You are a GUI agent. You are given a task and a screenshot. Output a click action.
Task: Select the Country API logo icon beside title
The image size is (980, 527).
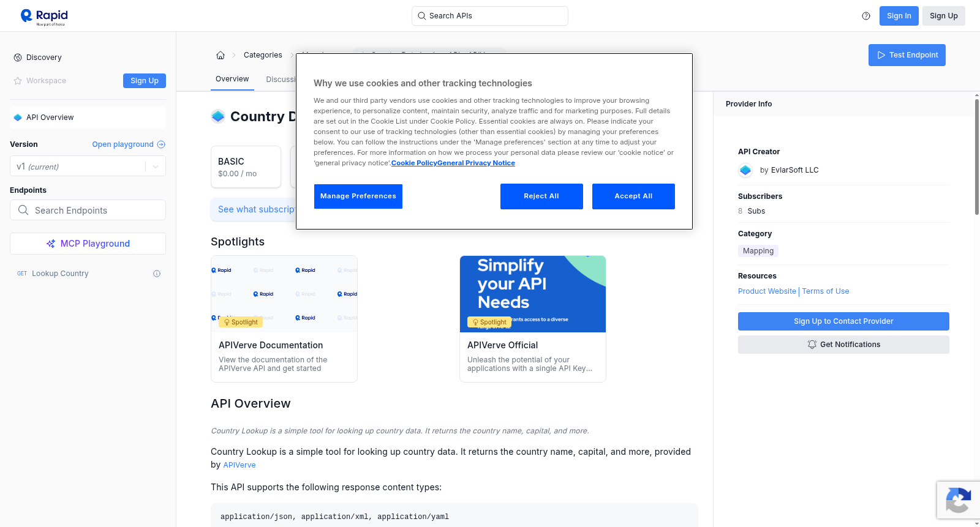click(x=218, y=116)
